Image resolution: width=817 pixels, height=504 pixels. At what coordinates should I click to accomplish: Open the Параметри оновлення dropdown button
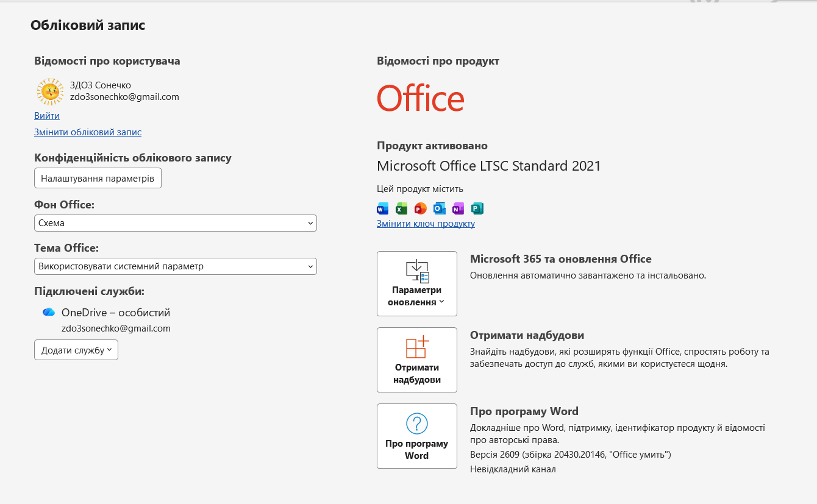tap(417, 283)
